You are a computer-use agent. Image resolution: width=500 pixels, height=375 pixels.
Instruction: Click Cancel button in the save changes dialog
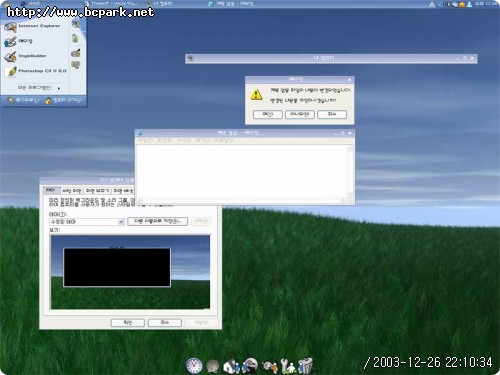tap(332, 114)
